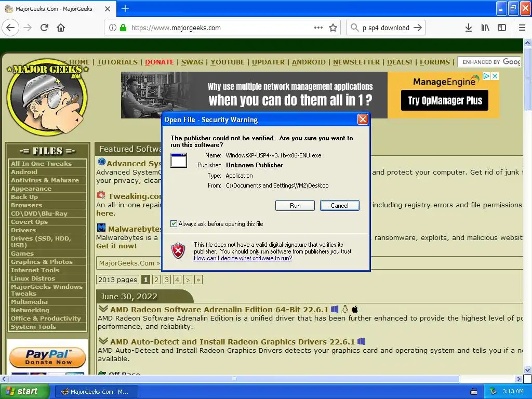Image resolution: width=532 pixels, height=399 pixels.
Task: Toggle the sidebar view icon
Action: tap(502, 28)
